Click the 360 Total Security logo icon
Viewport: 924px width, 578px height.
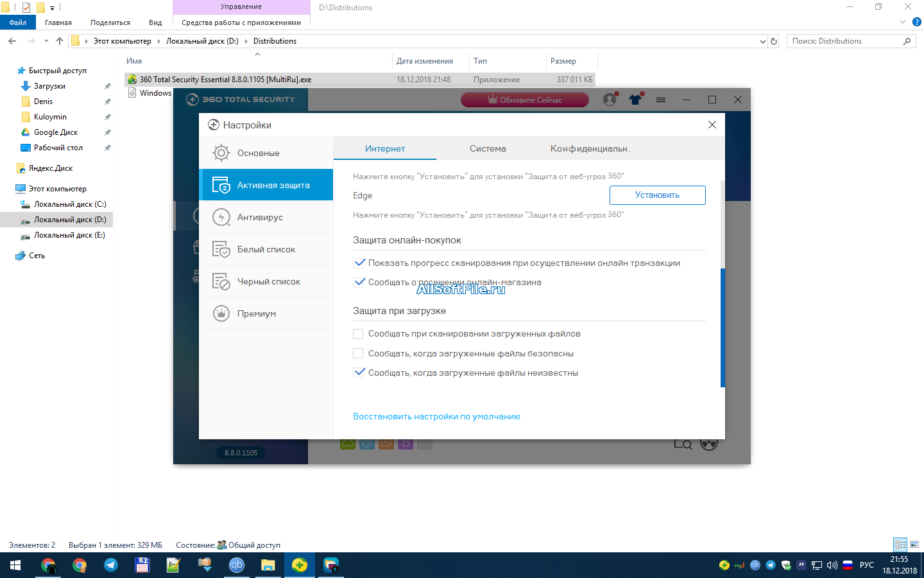pyautogui.click(x=193, y=100)
